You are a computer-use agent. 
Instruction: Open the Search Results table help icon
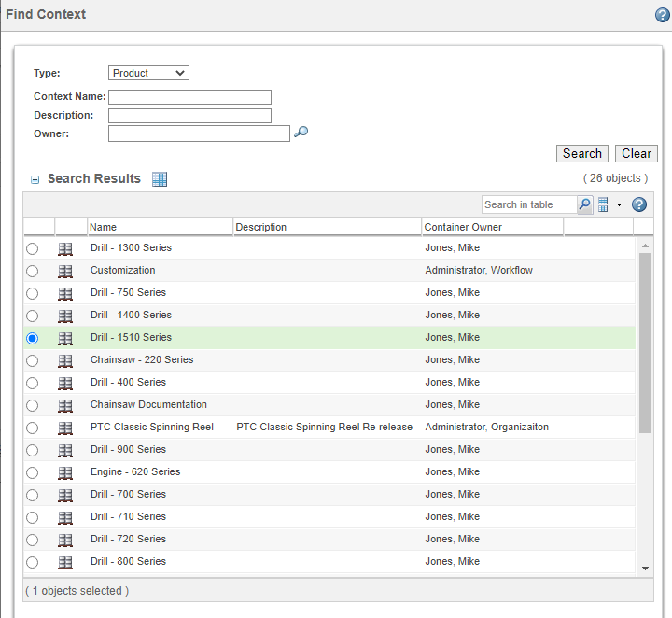click(639, 204)
